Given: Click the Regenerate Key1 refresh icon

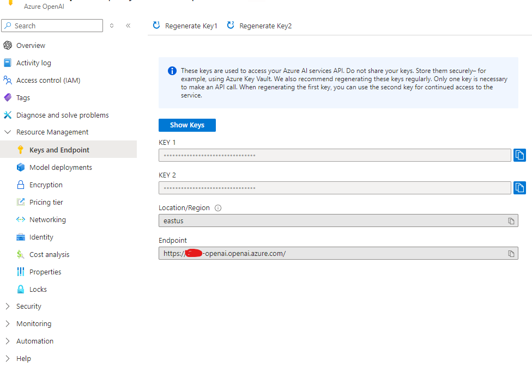Looking at the screenshot, I should click(156, 25).
